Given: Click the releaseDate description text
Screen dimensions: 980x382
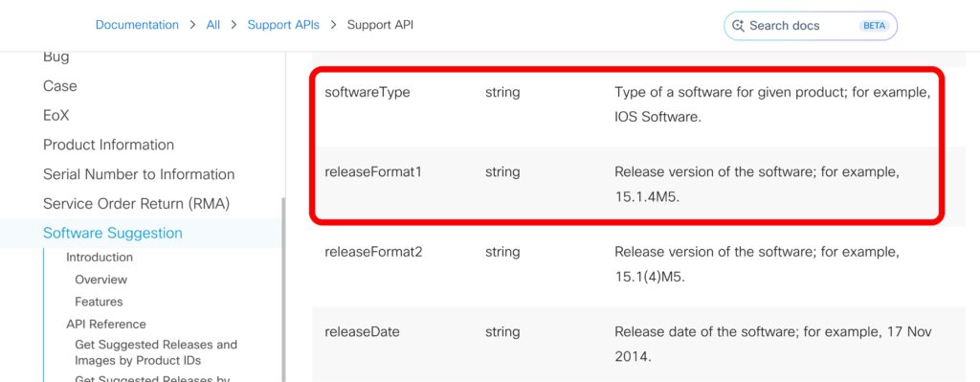Looking at the screenshot, I should click(x=772, y=345).
